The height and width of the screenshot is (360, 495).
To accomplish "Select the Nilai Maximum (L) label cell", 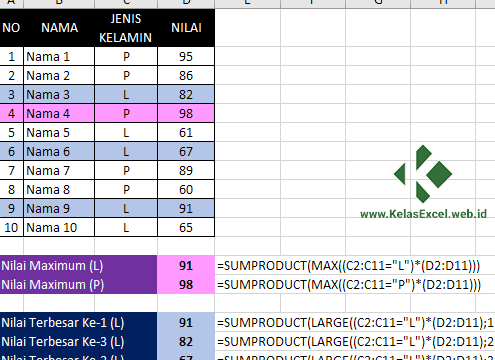I will [x=78, y=265].
